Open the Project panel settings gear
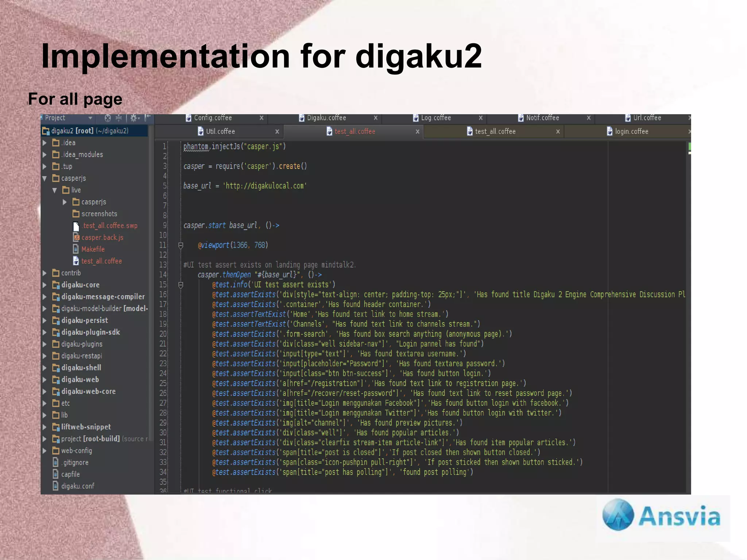 click(134, 118)
